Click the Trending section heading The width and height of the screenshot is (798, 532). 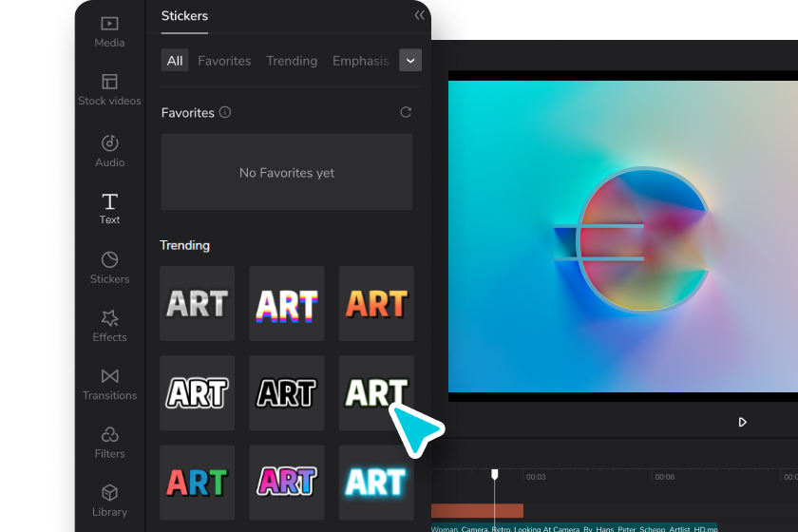click(184, 245)
